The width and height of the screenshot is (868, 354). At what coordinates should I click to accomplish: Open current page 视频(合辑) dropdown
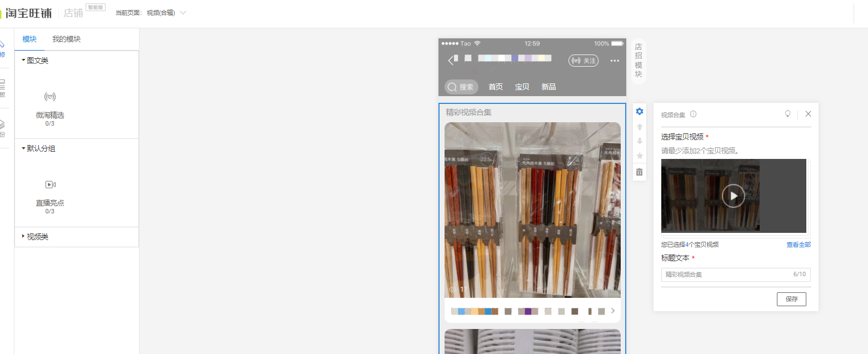click(x=166, y=13)
